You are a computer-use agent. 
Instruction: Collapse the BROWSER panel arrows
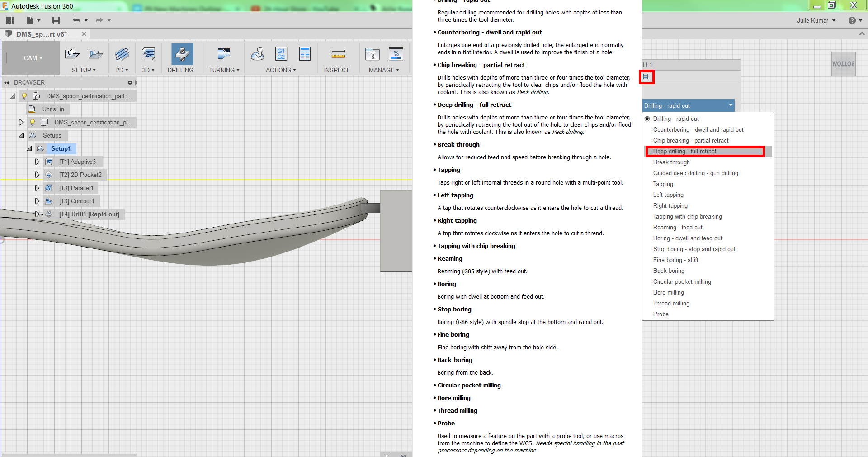[x=7, y=83]
